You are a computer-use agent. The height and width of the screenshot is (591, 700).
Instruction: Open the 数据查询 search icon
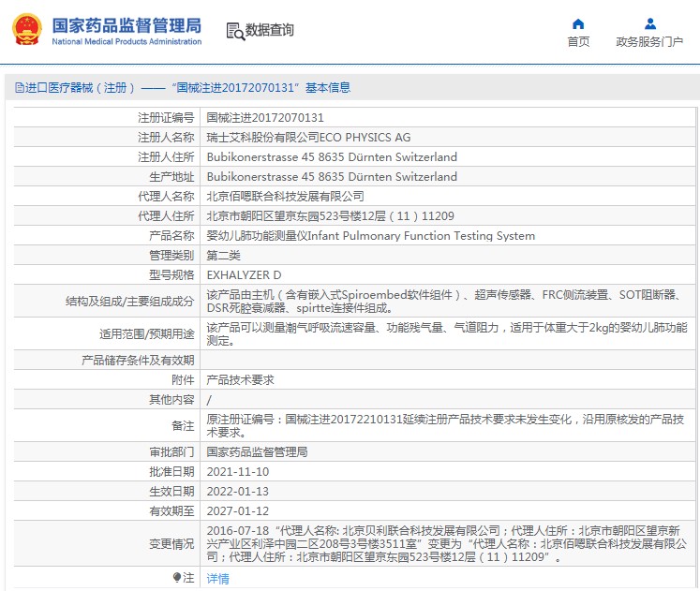pos(235,31)
